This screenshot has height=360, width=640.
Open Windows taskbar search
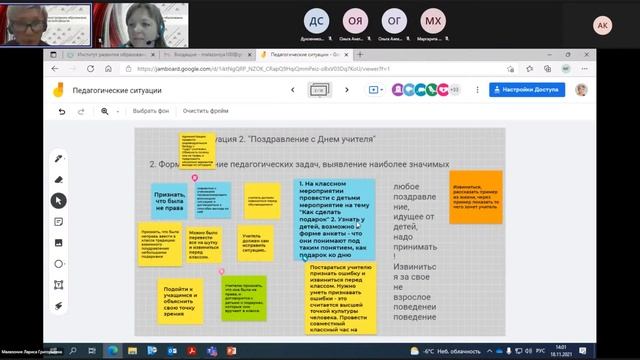[73, 351]
